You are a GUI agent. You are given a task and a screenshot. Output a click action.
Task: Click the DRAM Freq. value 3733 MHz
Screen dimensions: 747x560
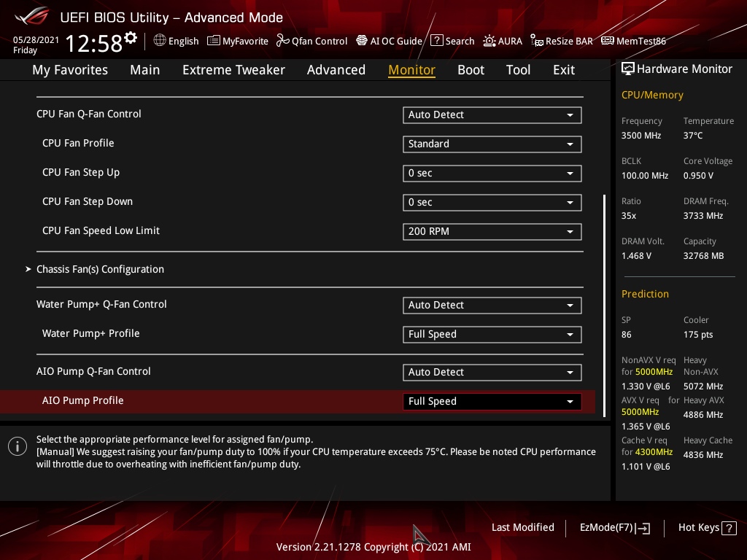click(x=703, y=216)
